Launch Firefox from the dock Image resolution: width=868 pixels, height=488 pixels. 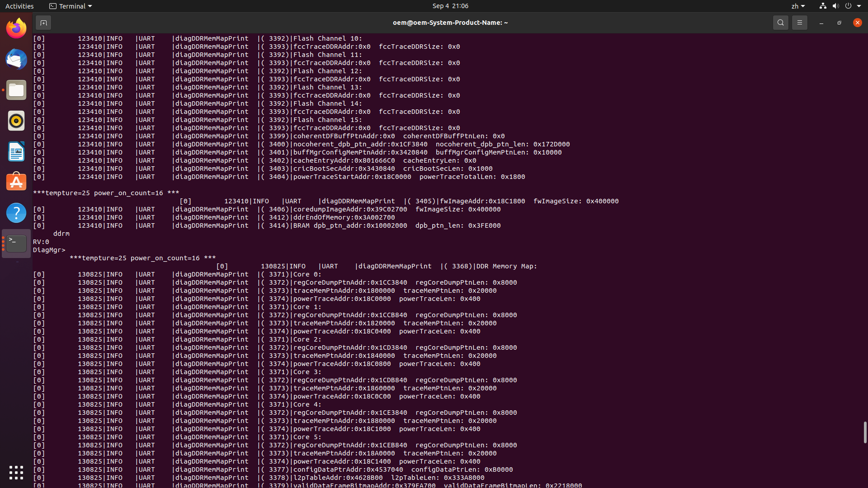(x=16, y=29)
